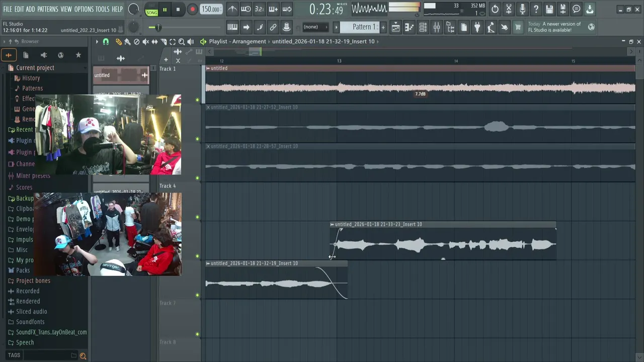Save the project with floppy icon
Image resolution: width=644 pixels, height=362 pixels.
tap(549, 9)
